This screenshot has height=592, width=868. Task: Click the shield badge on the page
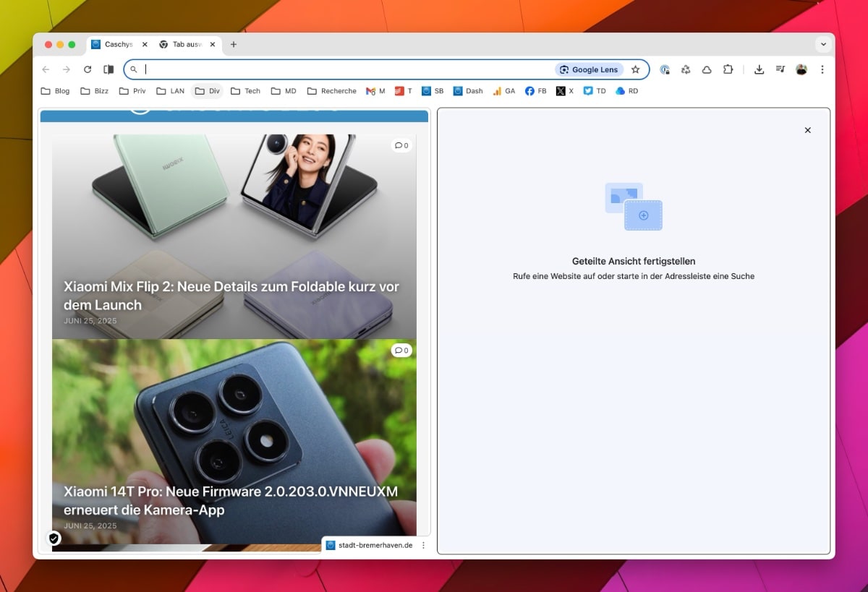pyautogui.click(x=54, y=539)
